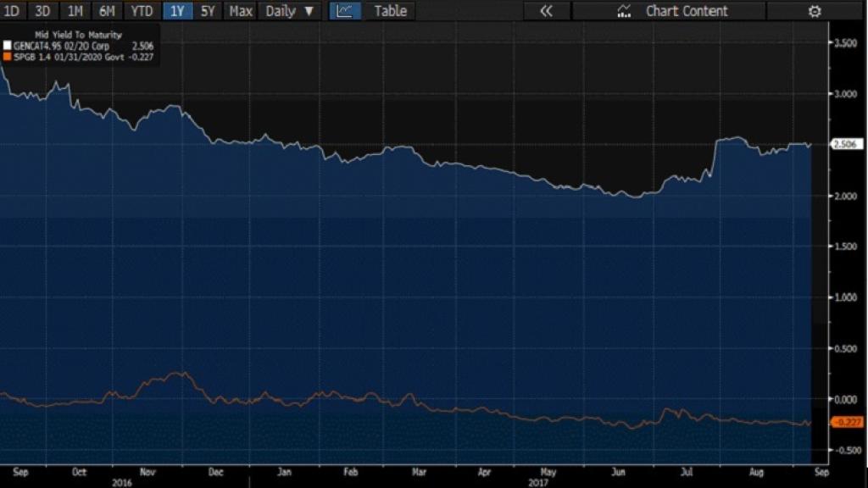Screen dimensions: 868x488
Task: Set the chart range to 1M
Action: tap(75, 11)
